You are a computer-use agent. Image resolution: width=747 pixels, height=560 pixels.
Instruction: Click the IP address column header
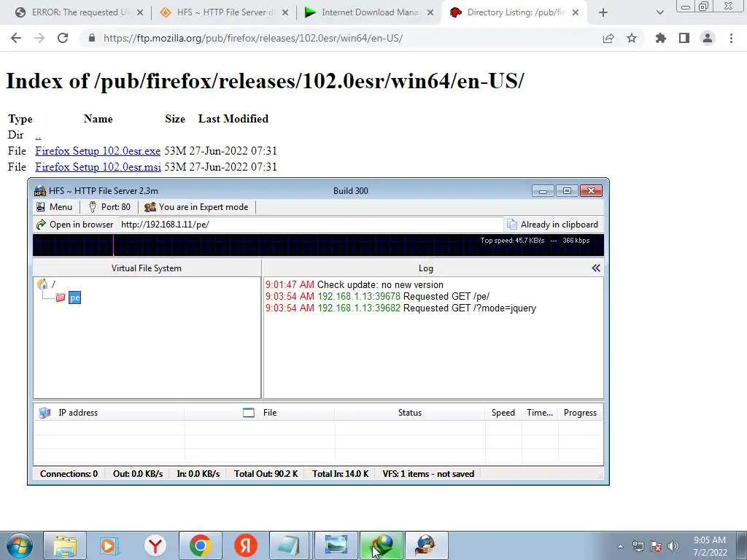tap(109, 413)
